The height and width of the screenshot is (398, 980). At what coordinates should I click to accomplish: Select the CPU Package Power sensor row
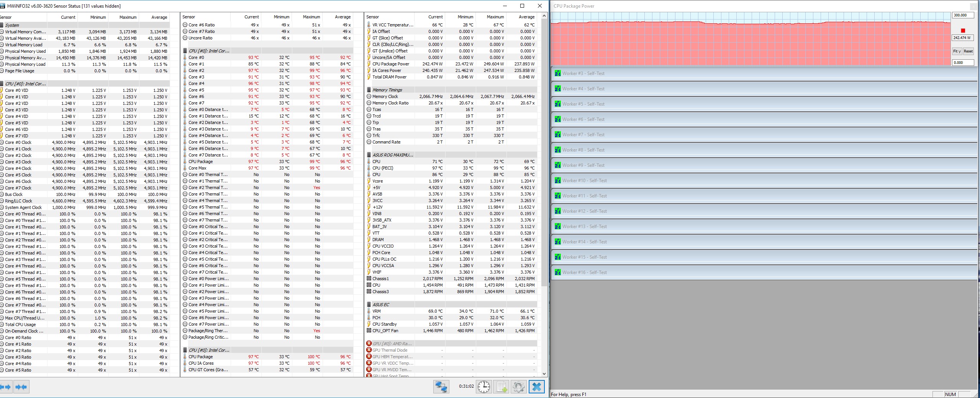391,64
